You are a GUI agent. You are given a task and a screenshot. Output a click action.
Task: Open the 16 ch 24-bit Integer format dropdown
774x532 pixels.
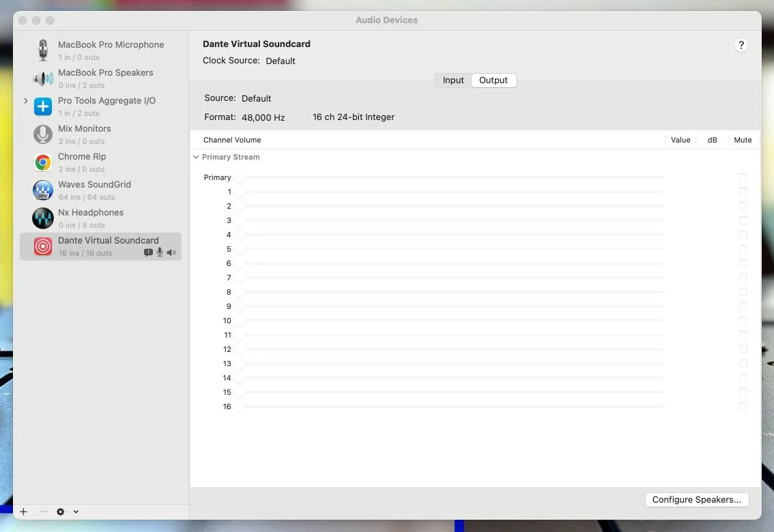click(354, 117)
